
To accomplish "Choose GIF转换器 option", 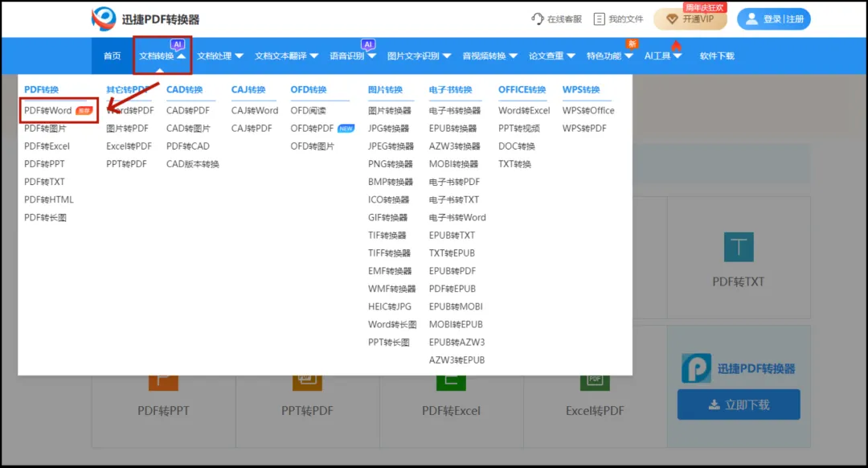I will pos(387,218).
